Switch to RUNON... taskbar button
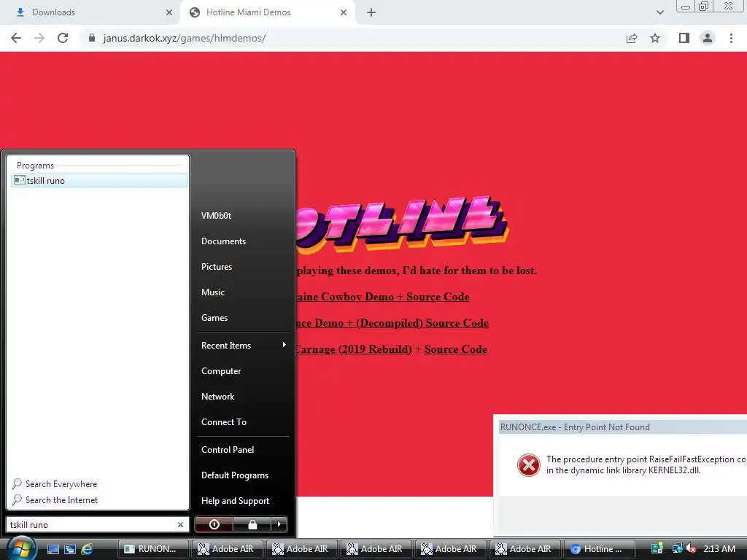 (x=153, y=549)
